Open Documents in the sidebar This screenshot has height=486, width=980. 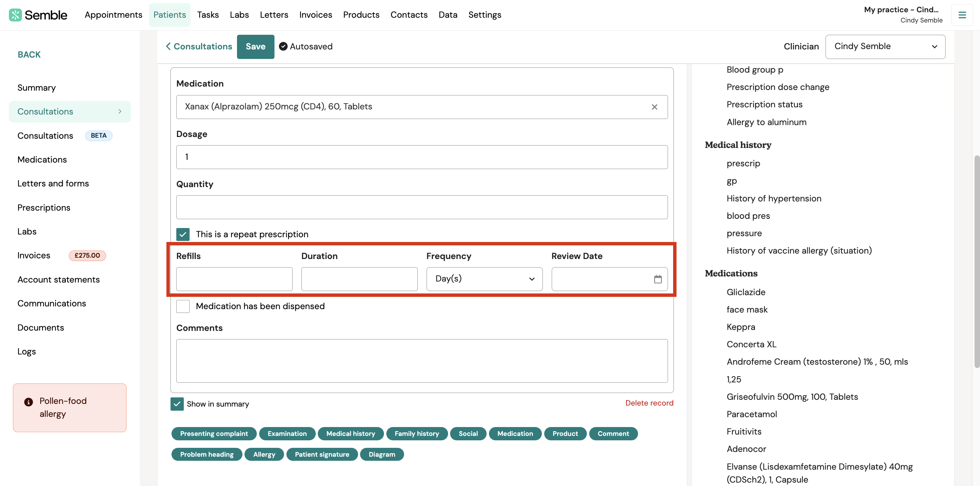[x=41, y=327]
